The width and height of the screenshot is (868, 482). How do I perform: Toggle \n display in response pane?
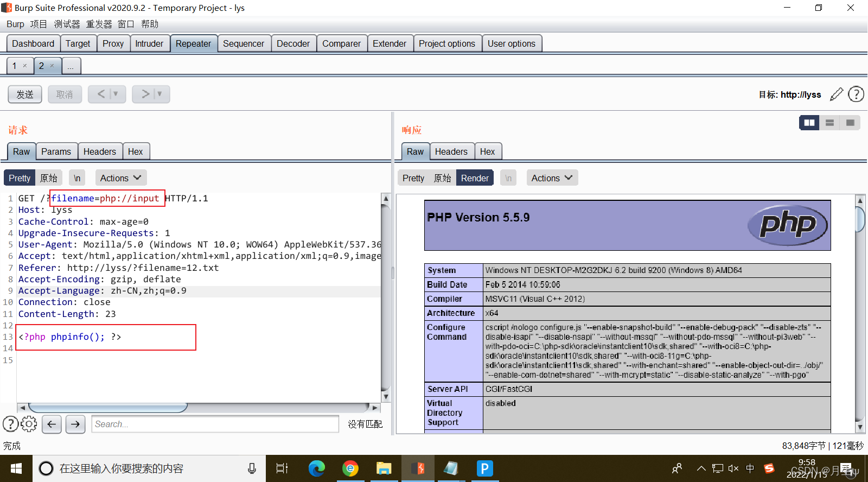click(508, 178)
